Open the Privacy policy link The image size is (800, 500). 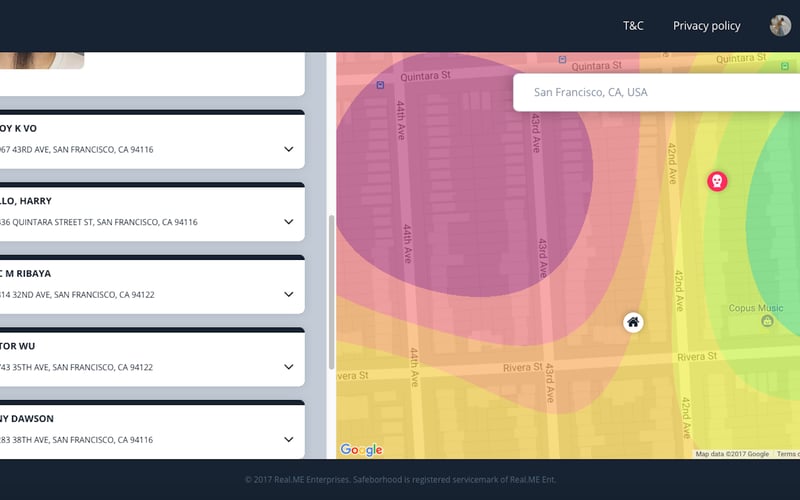[x=707, y=26]
